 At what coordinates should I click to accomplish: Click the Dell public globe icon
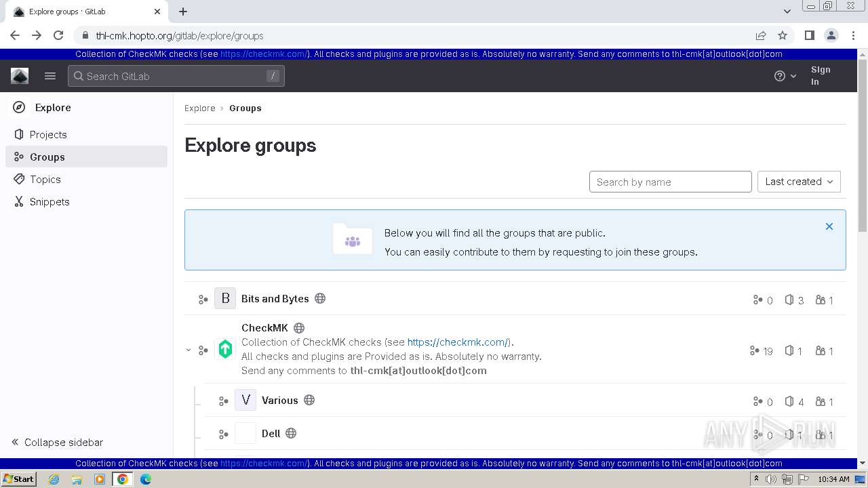click(x=291, y=433)
